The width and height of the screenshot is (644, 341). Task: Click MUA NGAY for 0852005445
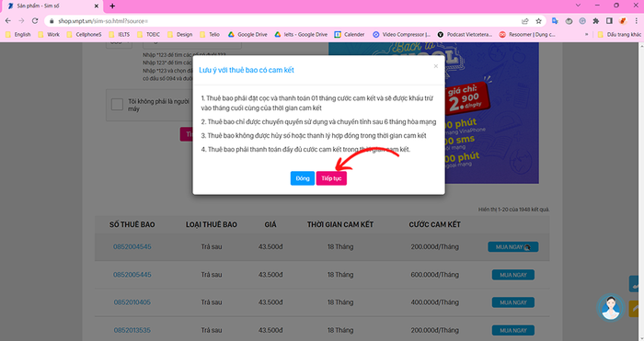513,275
